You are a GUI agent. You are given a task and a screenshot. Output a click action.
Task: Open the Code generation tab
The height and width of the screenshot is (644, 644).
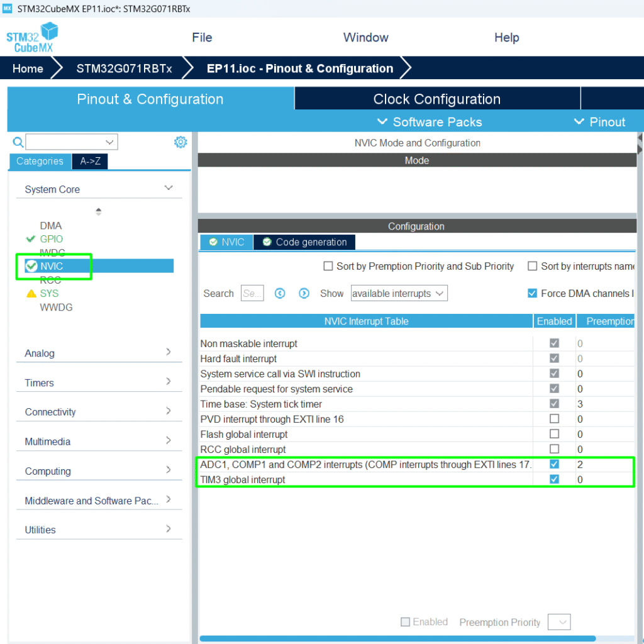pyautogui.click(x=304, y=242)
